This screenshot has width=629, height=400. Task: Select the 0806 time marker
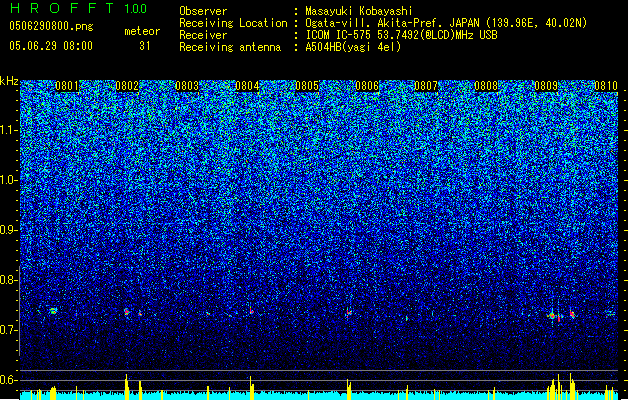(367, 86)
